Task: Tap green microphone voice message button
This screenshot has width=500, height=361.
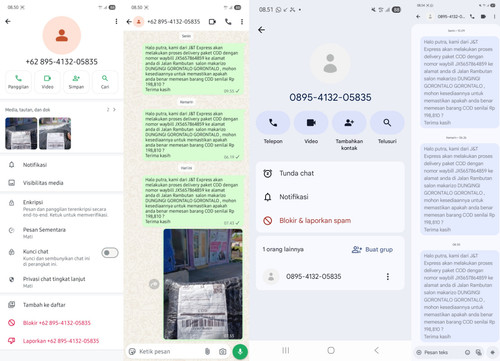Action: (240, 352)
